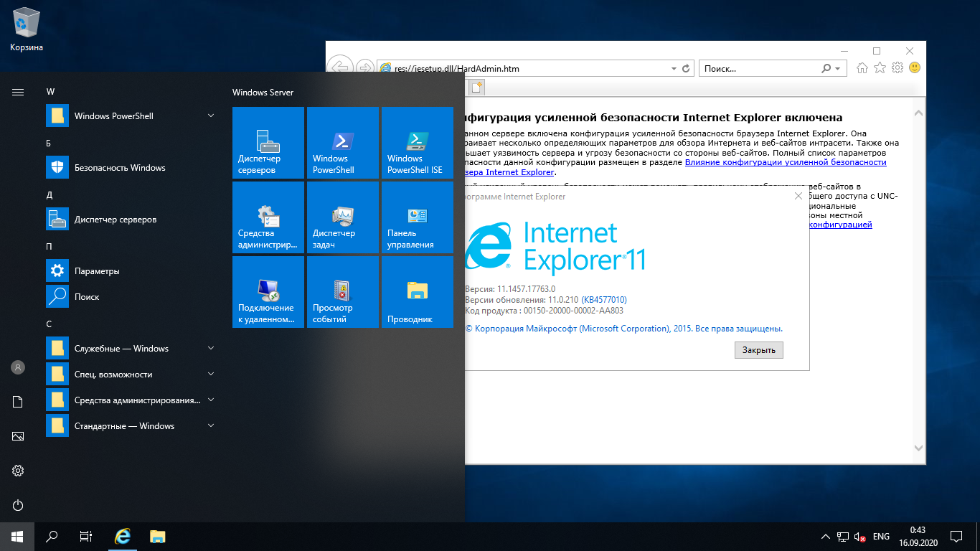Click the IE smiley feedback icon
This screenshot has width=980, height=551.
[914, 68]
